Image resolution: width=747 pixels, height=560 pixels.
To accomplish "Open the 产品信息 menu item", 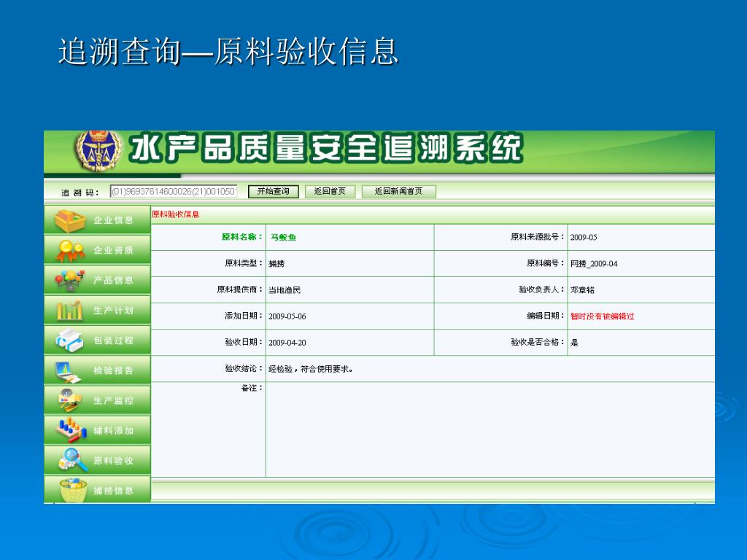I will [x=97, y=280].
